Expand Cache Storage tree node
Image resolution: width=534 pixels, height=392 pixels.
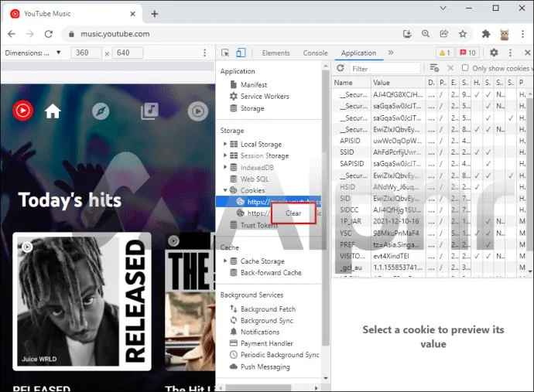point(225,261)
